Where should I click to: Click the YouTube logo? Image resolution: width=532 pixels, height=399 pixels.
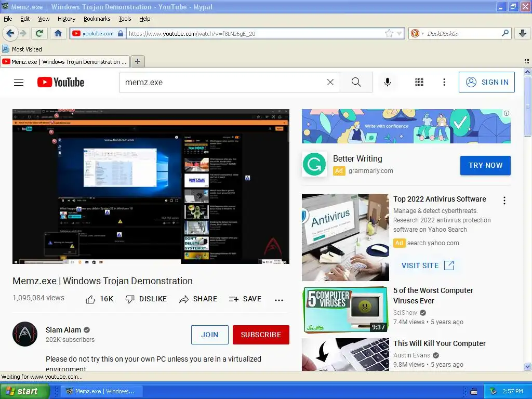click(x=61, y=82)
